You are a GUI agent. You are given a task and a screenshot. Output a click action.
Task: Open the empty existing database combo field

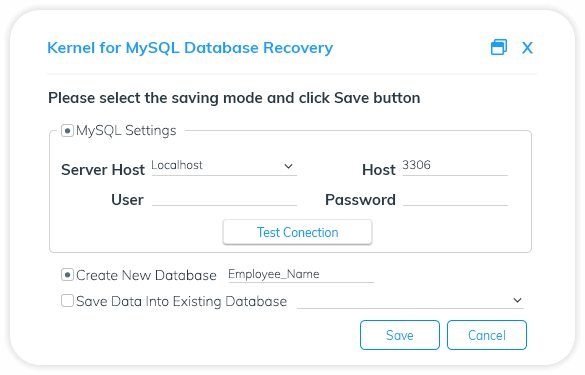[x=410, y=301]
